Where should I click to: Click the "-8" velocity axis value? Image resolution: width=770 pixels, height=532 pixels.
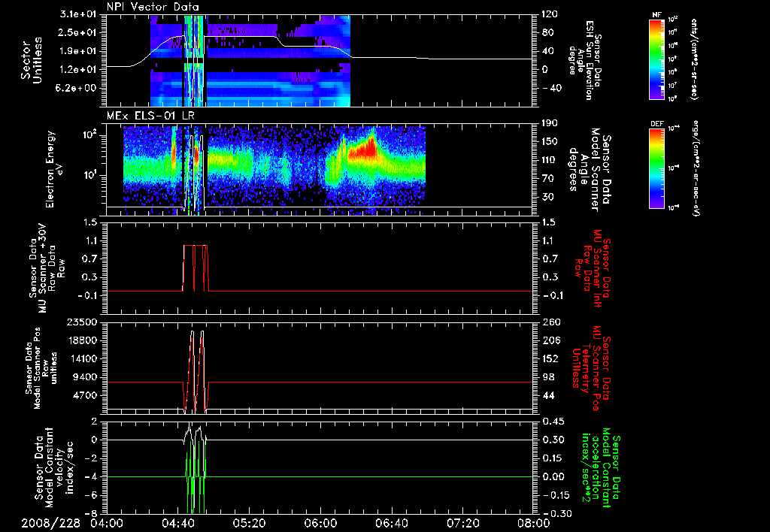pos(92,514)
